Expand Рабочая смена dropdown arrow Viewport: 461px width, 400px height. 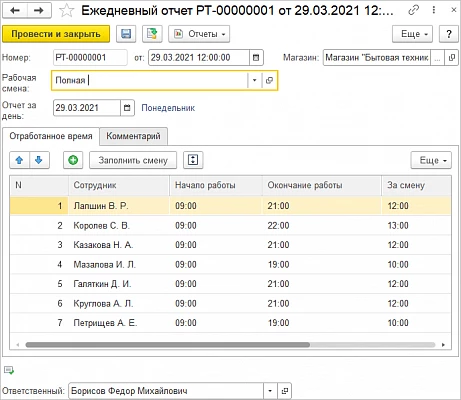(x=254, y=80)
